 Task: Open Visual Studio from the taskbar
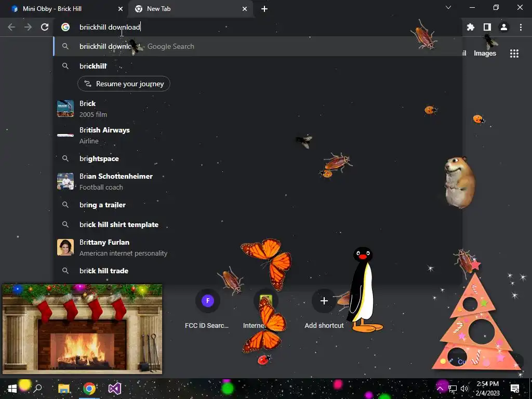pos(115,389)
